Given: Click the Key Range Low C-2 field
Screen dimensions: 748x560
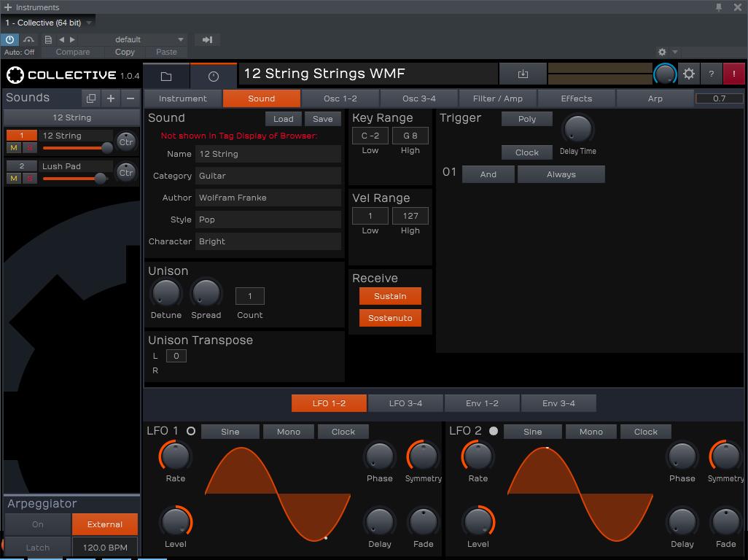Looking at the screenshot, I should (x=370, y=136).
